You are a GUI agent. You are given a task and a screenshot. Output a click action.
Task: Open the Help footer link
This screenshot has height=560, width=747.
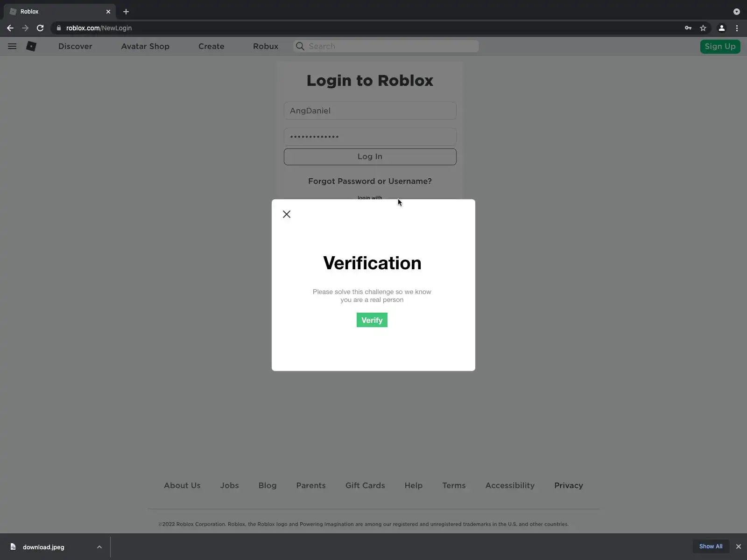(414, 485)
